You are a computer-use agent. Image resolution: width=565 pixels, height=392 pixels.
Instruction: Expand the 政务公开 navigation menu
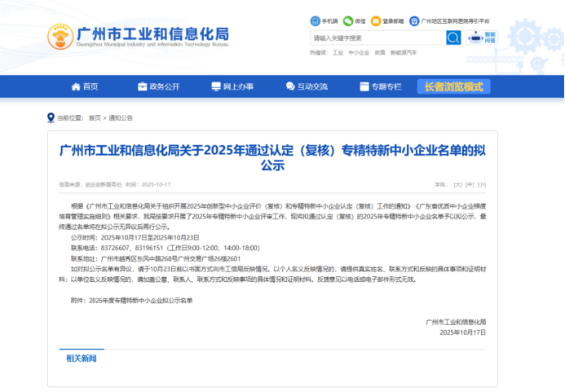point(159,86)
